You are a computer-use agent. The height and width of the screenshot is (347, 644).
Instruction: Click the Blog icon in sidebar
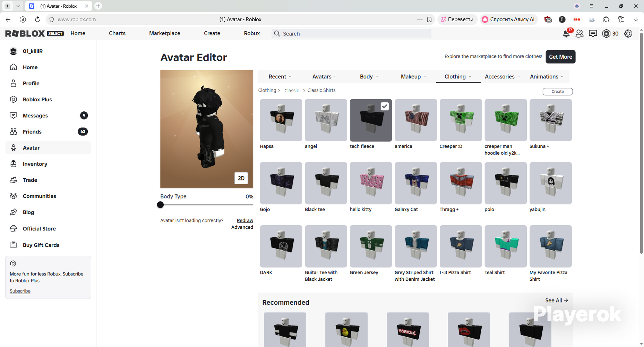click(x=14, y=212)
